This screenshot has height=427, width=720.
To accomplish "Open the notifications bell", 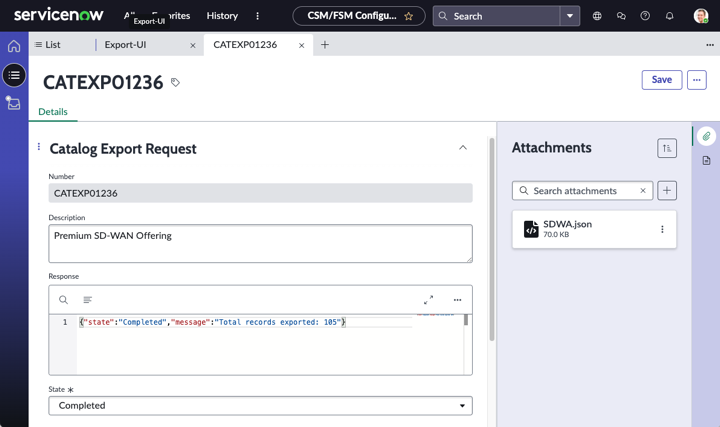I will (x=669, y=16).
